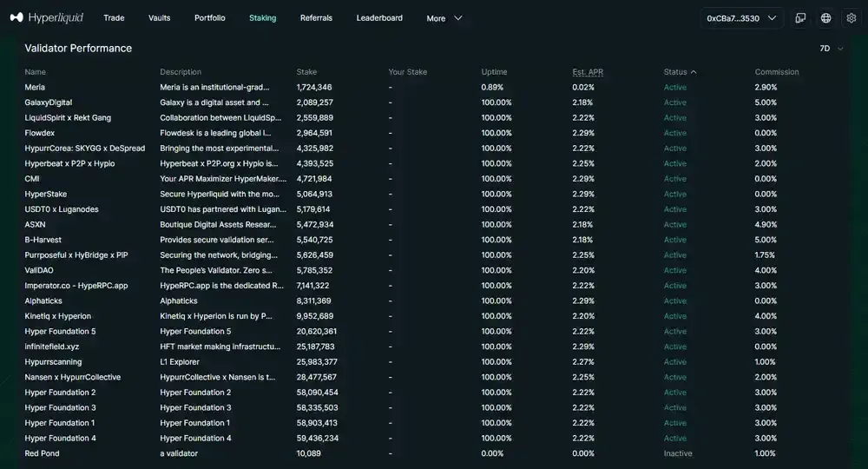Viewport: 868px width, 469px height.
Task: Select Imperator.co - HypeRPC.app validator
Action: click(76, 286)
